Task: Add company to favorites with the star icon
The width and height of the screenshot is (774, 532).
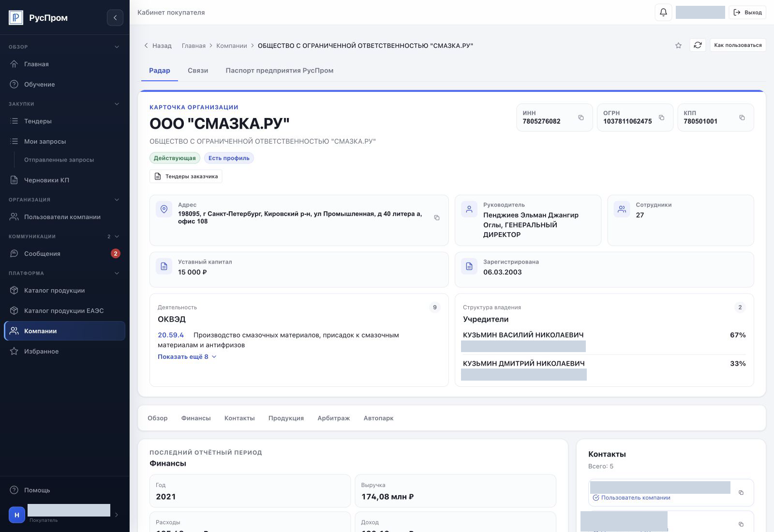Action: [x=678, y=45]
